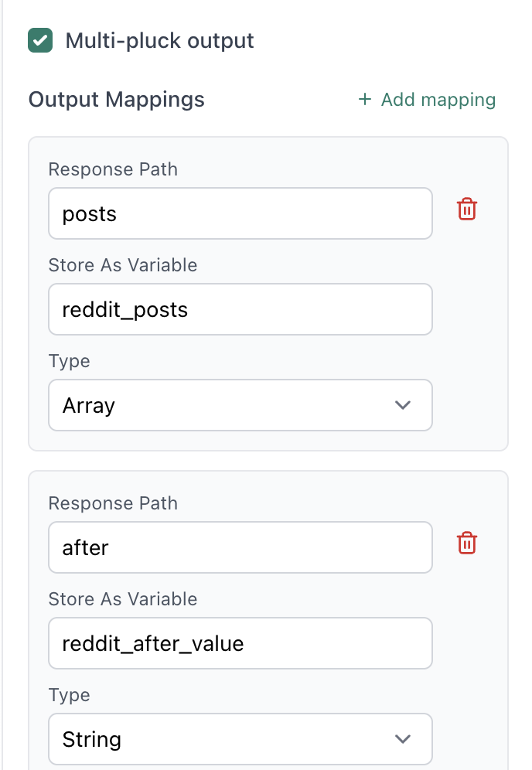Delete the posts output mapping
This screenshot has width=532, height=770.
click(467, 209)
